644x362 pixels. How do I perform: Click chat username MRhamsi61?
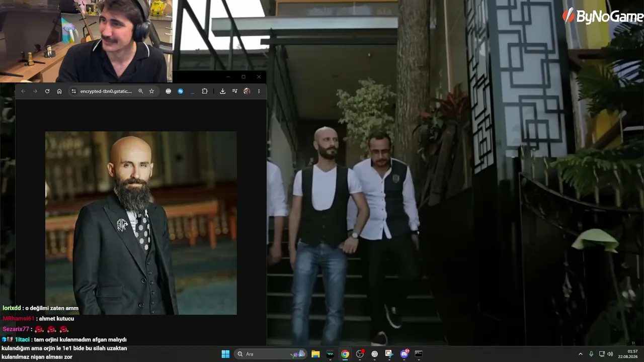tap(19, 319)
